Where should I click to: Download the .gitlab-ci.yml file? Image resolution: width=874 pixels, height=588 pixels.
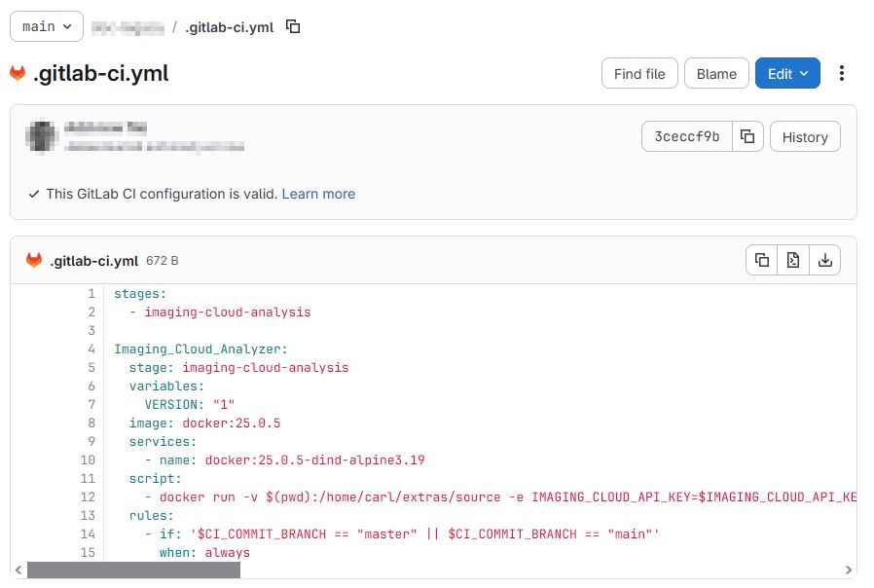tap(825, 260)
